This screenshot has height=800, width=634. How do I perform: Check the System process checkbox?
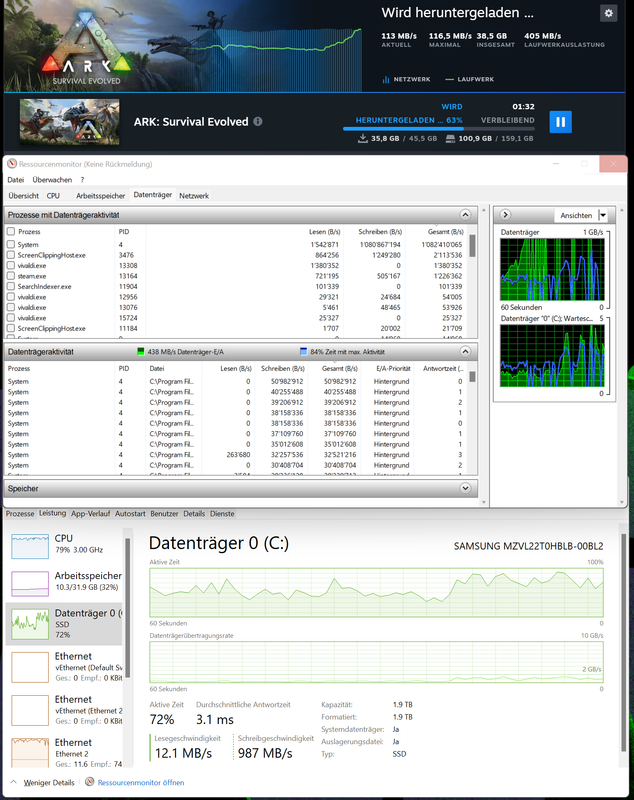(11, 244)
